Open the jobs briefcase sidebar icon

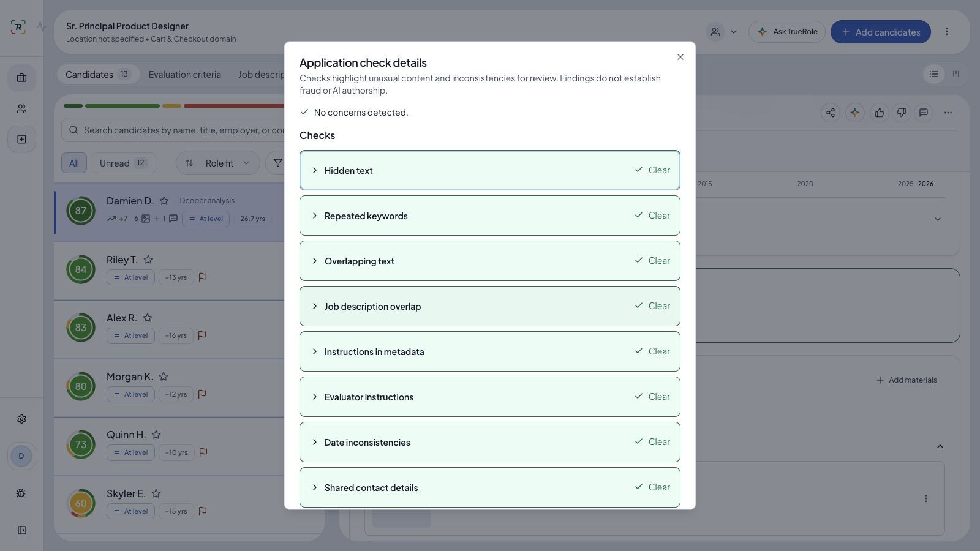click(x=21, y=78)
